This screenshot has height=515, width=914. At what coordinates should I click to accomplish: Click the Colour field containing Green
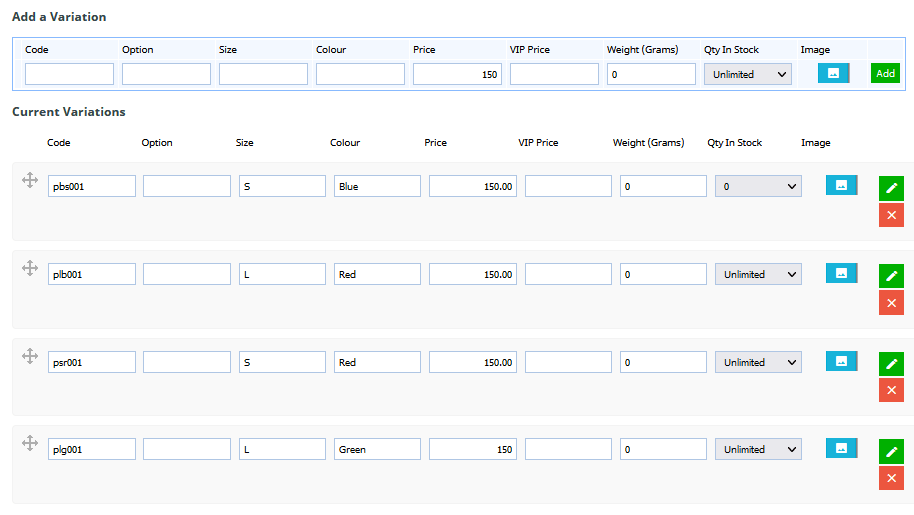[377, 449]
